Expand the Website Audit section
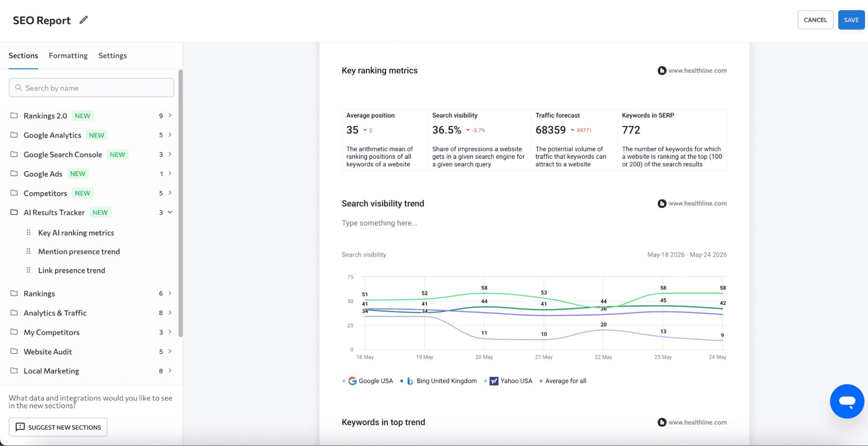This screenshot has width=868, height=446. (x=170, y=351)
